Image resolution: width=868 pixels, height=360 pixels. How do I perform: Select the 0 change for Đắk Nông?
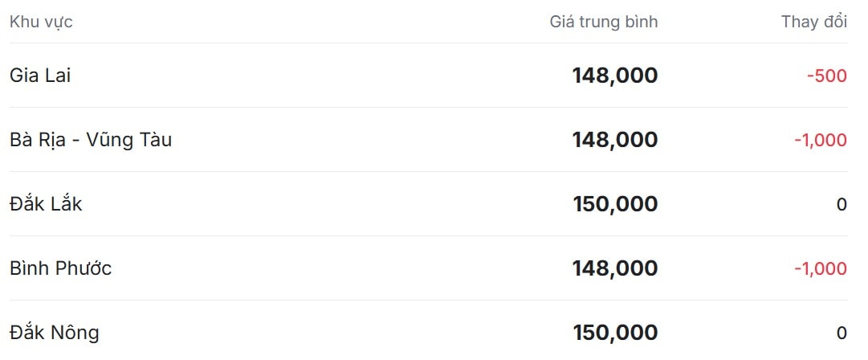tap(842, 333)
